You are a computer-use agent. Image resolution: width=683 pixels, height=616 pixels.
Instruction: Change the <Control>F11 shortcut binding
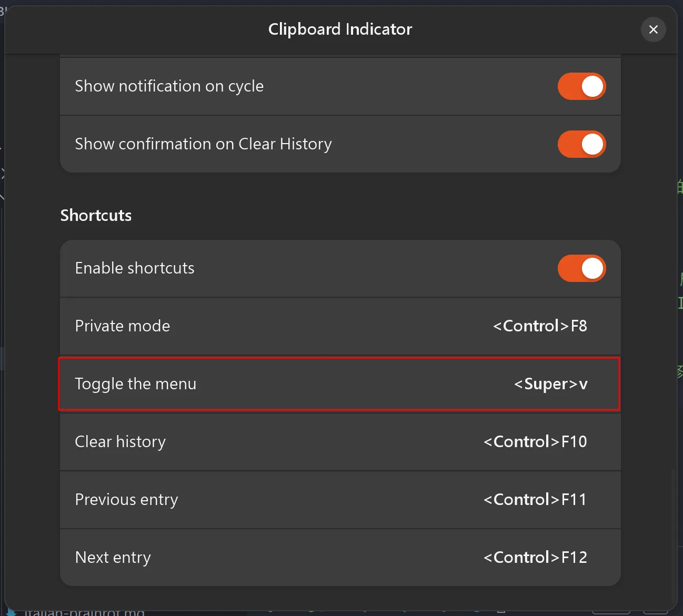pos(535,500)
